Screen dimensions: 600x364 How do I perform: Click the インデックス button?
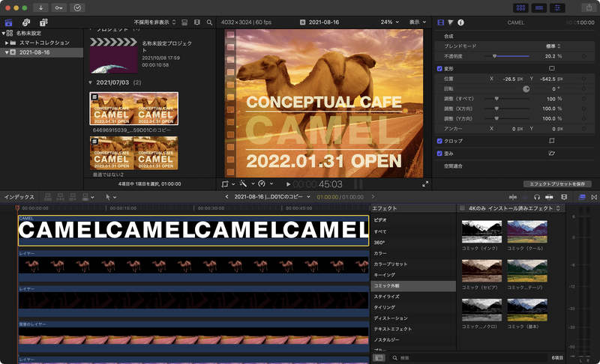19,197
